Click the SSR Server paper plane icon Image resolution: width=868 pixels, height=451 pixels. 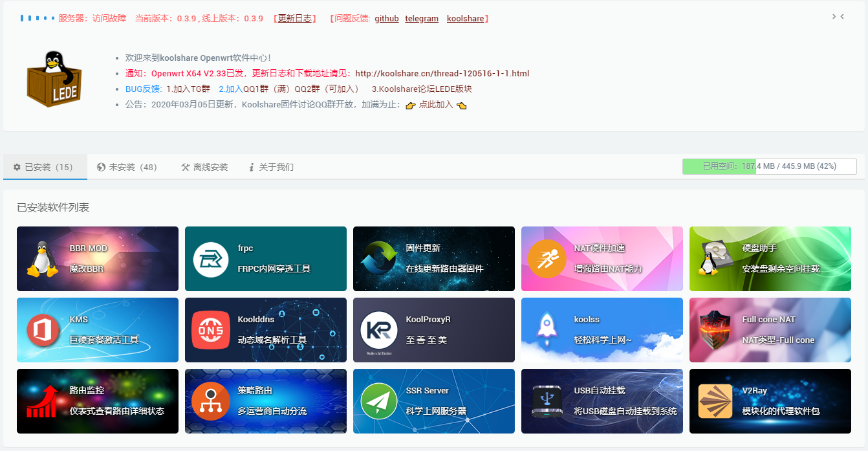[x=379, y=401]
